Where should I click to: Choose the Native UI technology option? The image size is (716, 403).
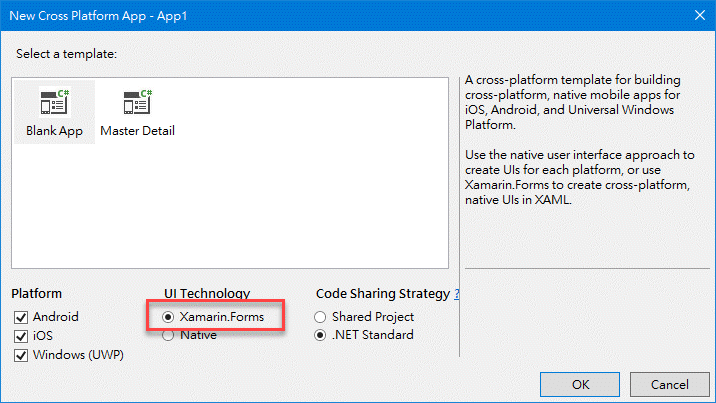(x=168, y=335)
